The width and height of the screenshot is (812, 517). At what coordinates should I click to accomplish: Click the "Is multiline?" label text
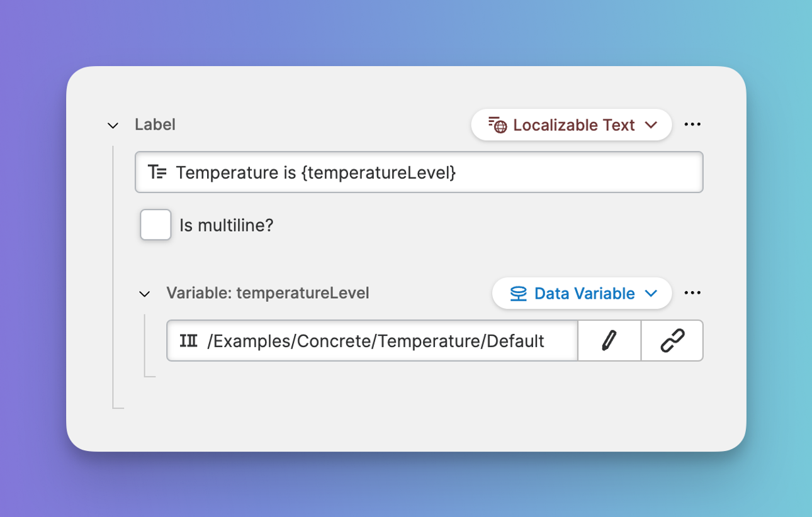(227, 225)
